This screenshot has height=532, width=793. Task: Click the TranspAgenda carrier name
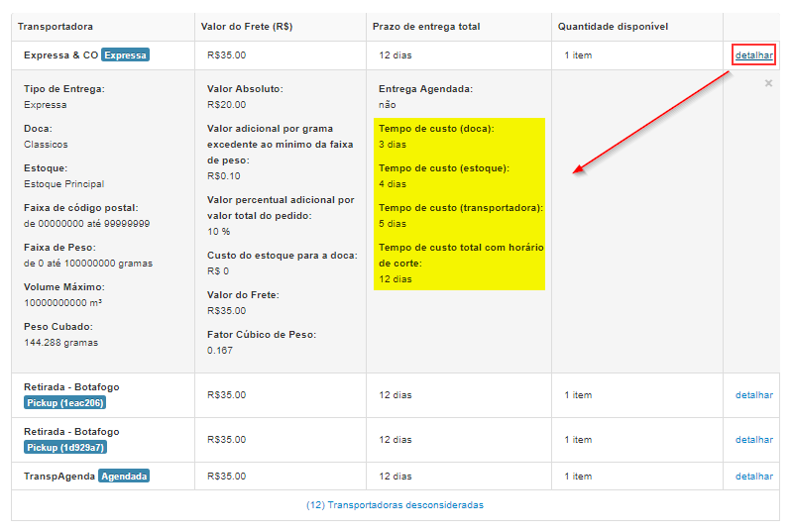59,477
